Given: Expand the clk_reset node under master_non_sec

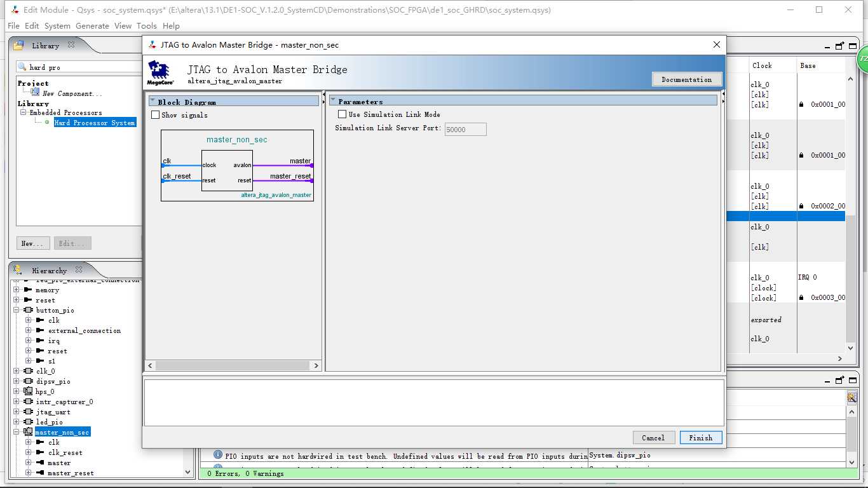Looking at the screenshot, I should tap(29, 452).
